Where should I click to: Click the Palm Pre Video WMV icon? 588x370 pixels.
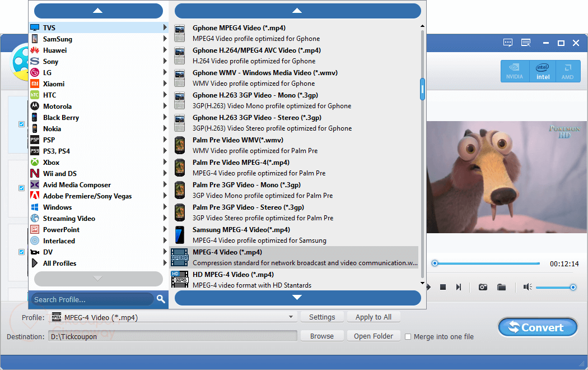tap(180, 145)
